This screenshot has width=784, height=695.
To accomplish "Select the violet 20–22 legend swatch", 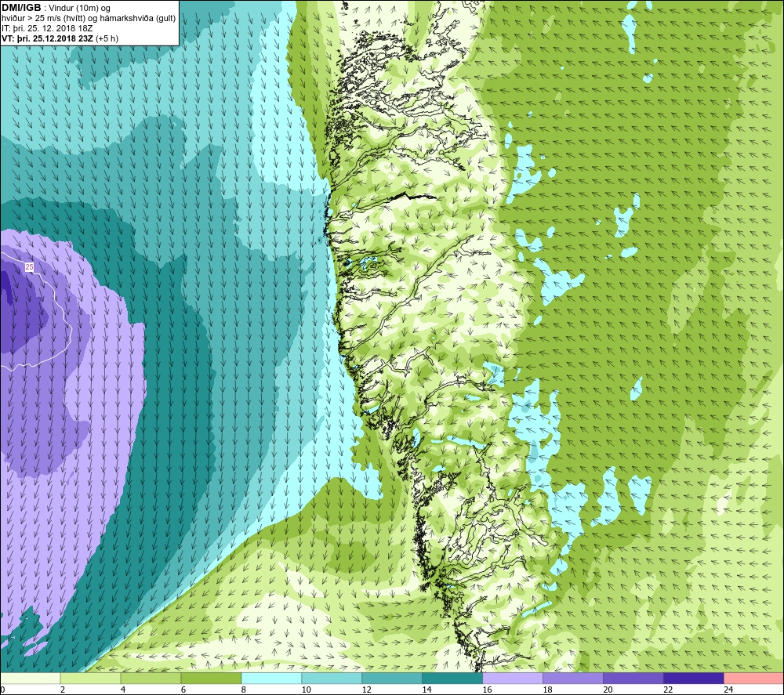I will tap(633, 678).
